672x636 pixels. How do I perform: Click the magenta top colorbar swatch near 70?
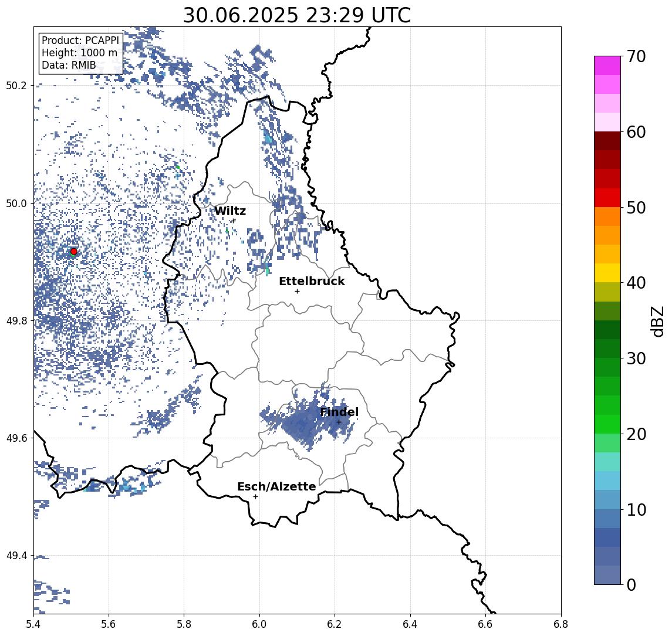[607, 66]
